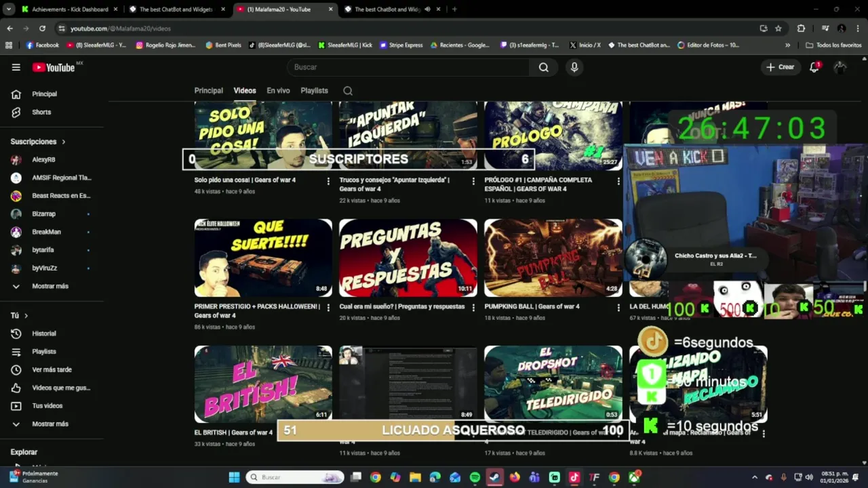
Task: Click the browser address bar URL
Action: (121, 28)
